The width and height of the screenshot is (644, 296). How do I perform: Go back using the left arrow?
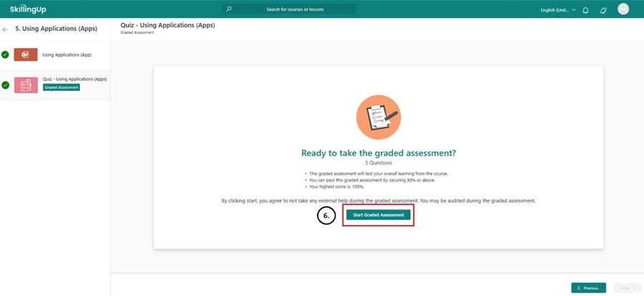(5, 29)
